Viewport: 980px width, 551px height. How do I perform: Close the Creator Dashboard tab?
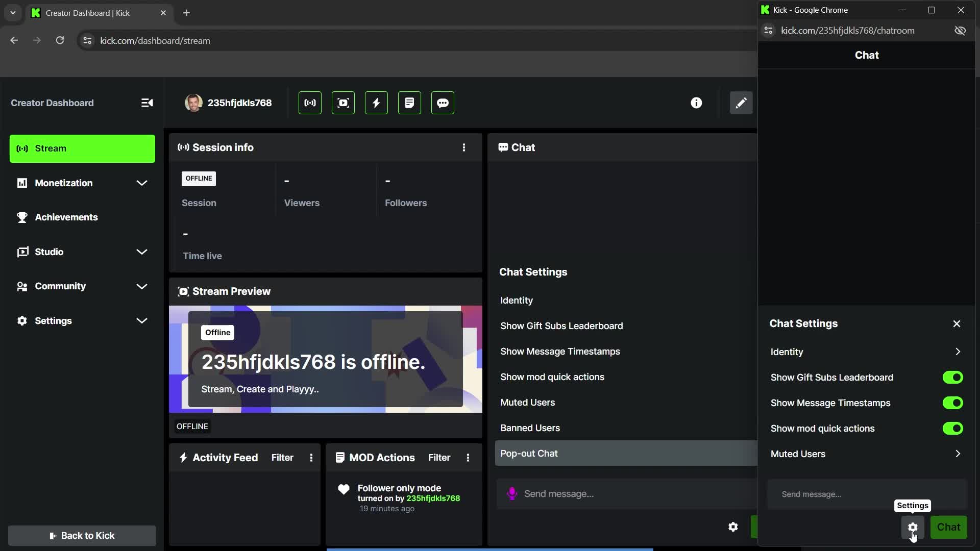163,13
